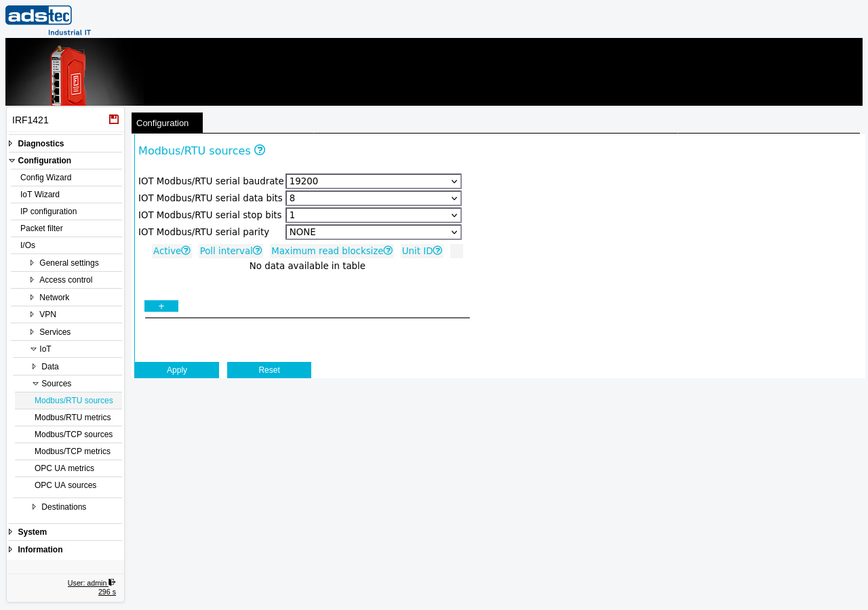Click the logout icon next to User: admin

click(112, 582)
